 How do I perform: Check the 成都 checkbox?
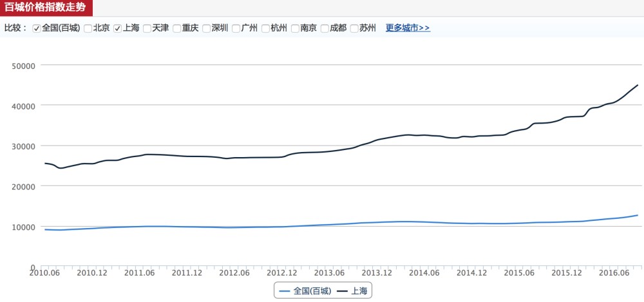[325, 28]
